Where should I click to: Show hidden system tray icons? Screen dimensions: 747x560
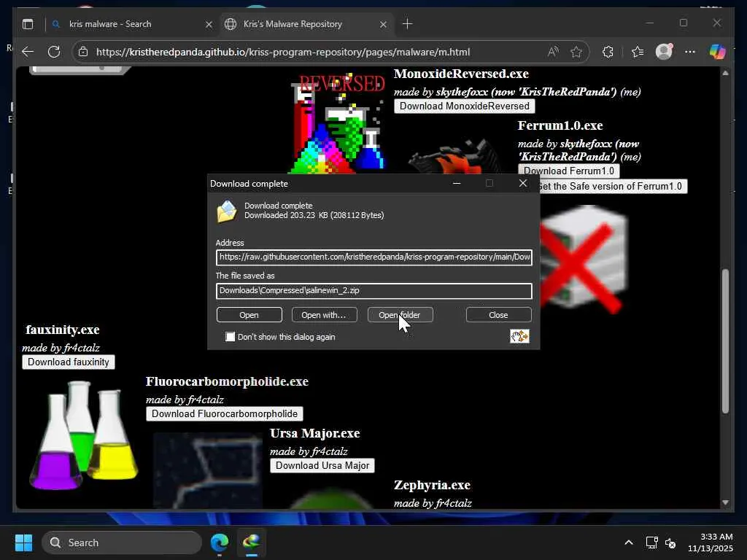click(629, 542)
